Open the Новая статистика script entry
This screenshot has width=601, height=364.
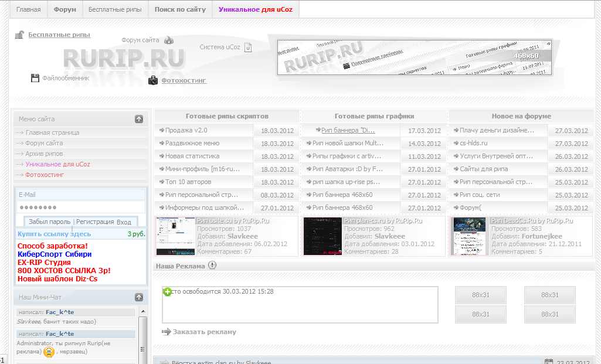coord(192,156)
